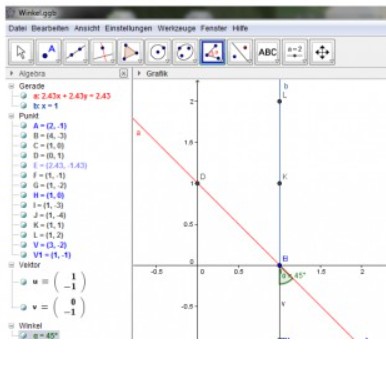386x365 pixels.
Task: Toggle visibility of line a equation
Action: [23, 96]
